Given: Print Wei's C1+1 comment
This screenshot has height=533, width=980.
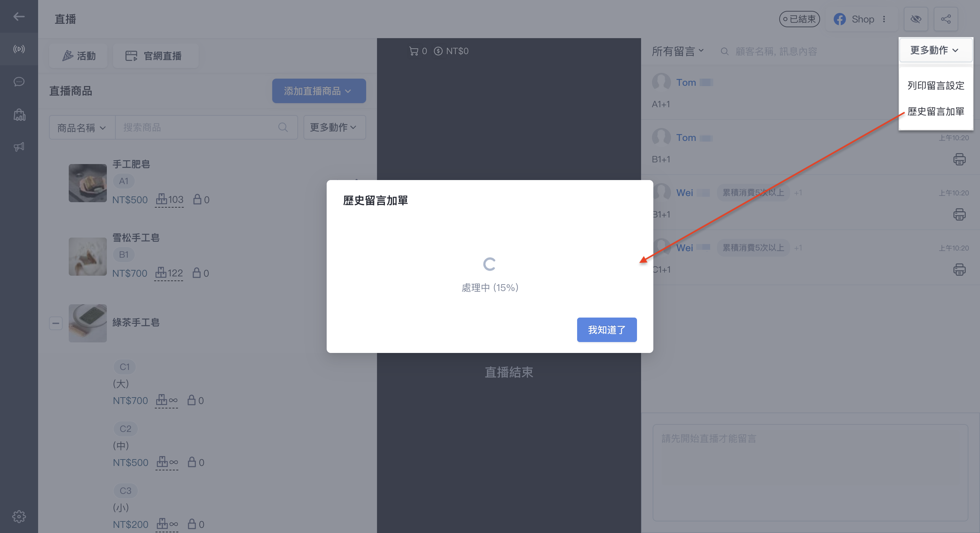Looking at the screenshot, I should [x=959, y=269].
